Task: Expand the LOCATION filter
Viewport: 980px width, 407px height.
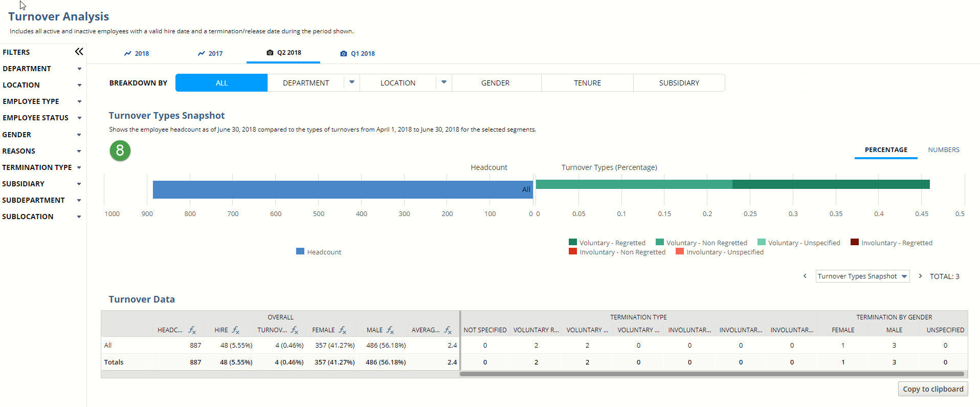Action: [79, 85]
